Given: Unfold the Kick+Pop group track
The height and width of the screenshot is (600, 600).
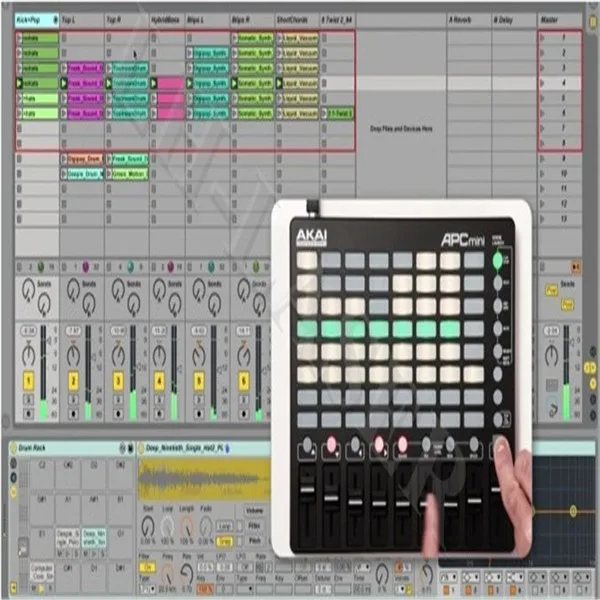Looking at the screenshot, I should [x=55, y=20].
